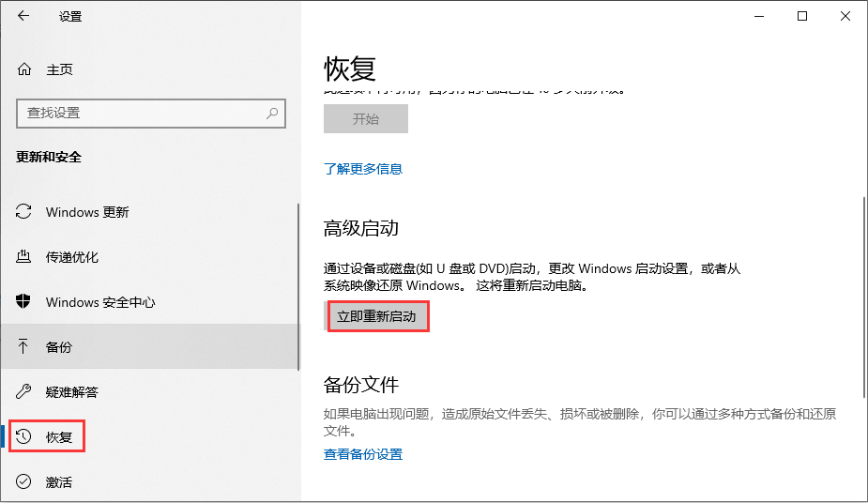Click the 疑难解答 wrench icon

(x=23, y=391)
